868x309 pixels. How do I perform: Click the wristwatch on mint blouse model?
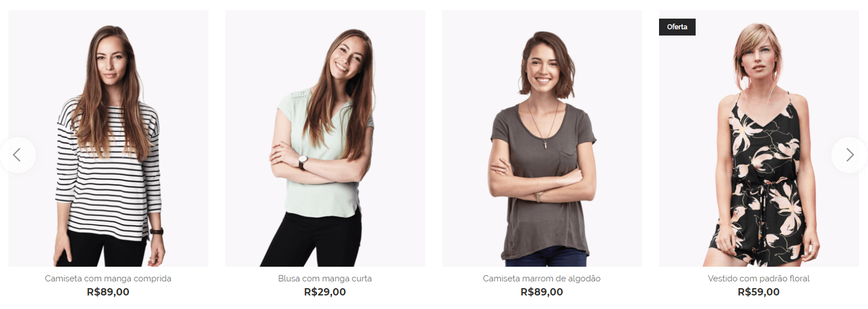[302, 162]
